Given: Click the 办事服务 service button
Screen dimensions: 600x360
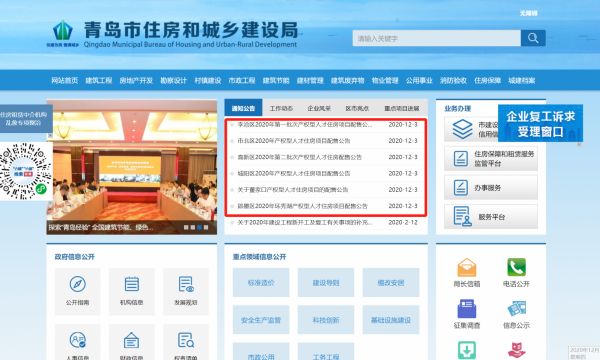Looking at the screenshot, I should tap(491, 187).
